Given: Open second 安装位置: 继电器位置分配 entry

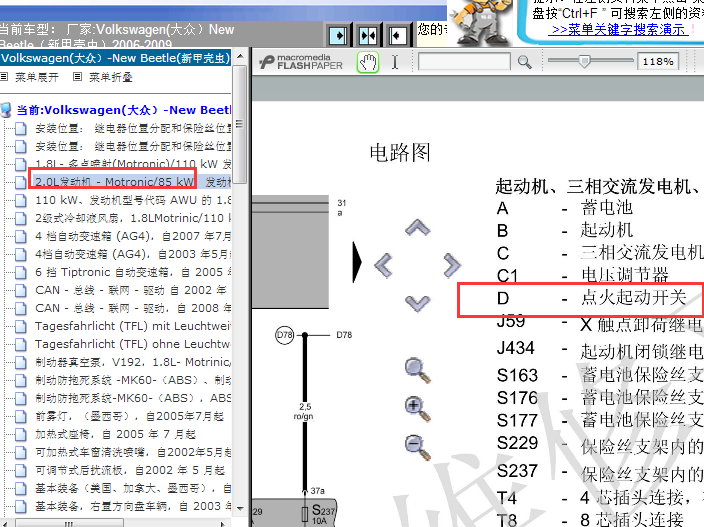Looking at the screenshot, I should [133, 146].
